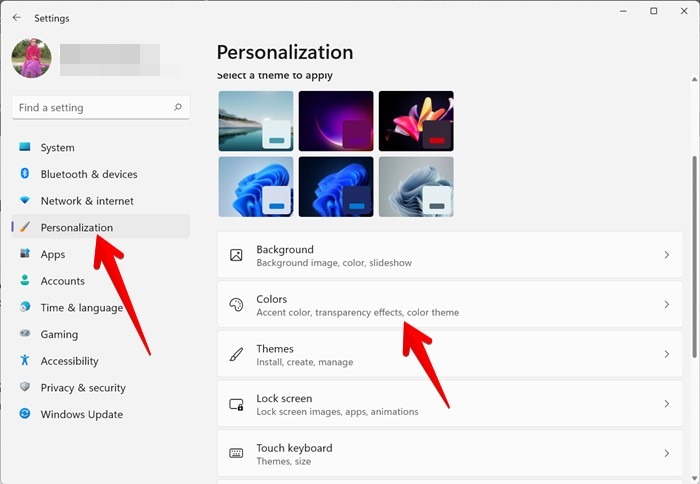Viewport: 700px width, 484px height.
Task: Click the back arrow in Settings
Action: pyautogui.click(x=16, y=18)
